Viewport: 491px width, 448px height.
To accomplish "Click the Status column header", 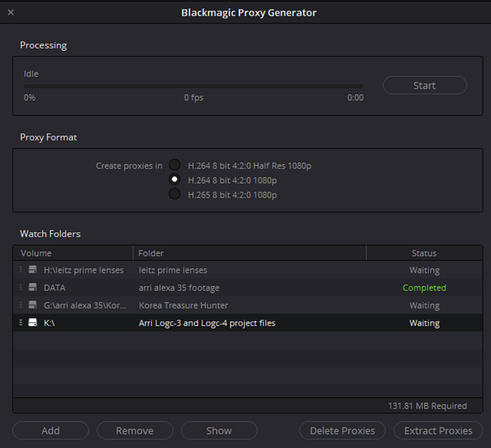I will coord(424,253).
